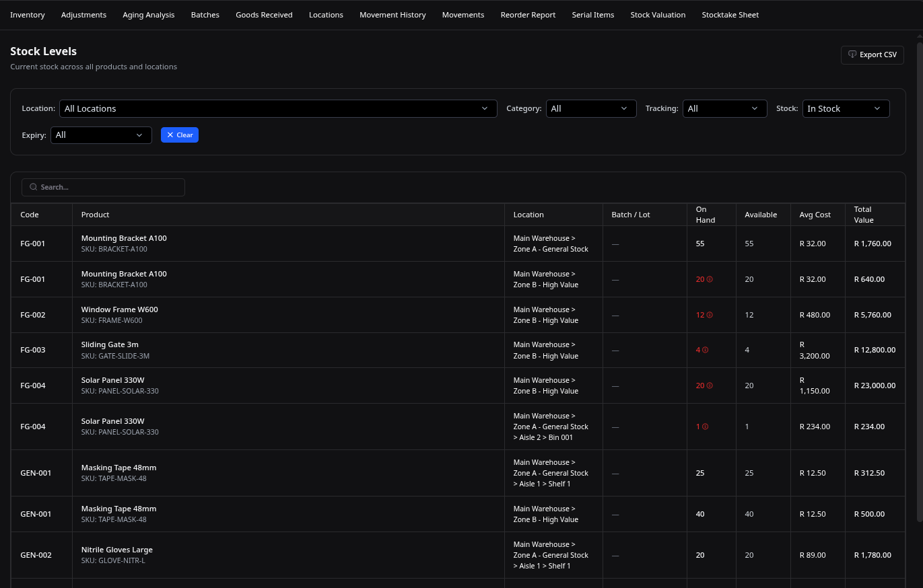Switch to Aging Analysis tab
Image resolution: width=923 pixels, height=588 pixels.
click(149, 15)
